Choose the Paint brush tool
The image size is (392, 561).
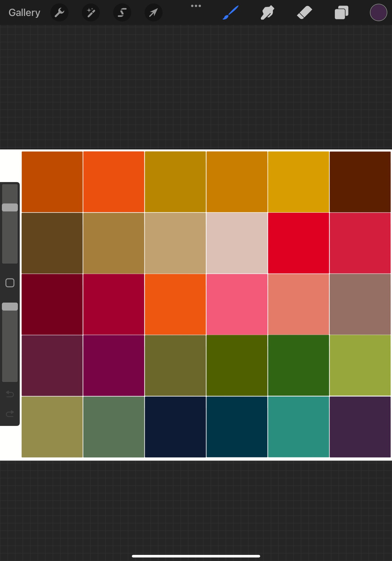coord(230,12)
